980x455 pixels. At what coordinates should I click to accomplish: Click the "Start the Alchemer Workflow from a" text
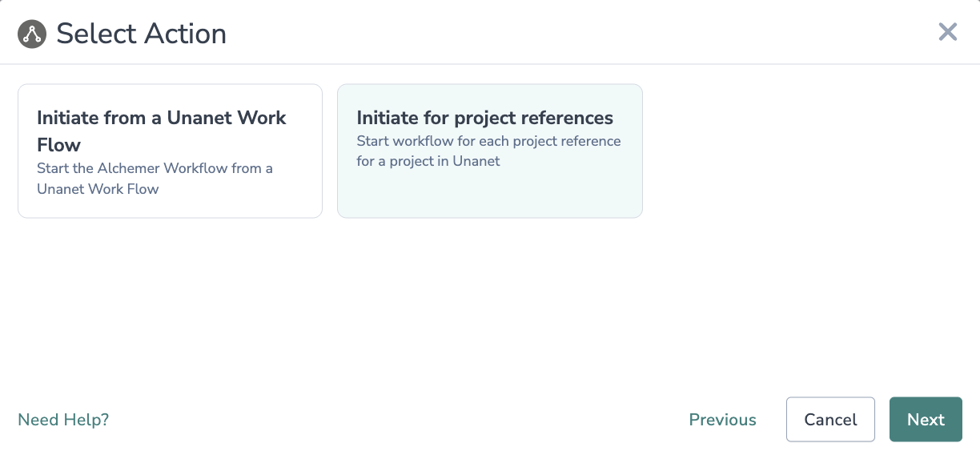tap(155, 168)
